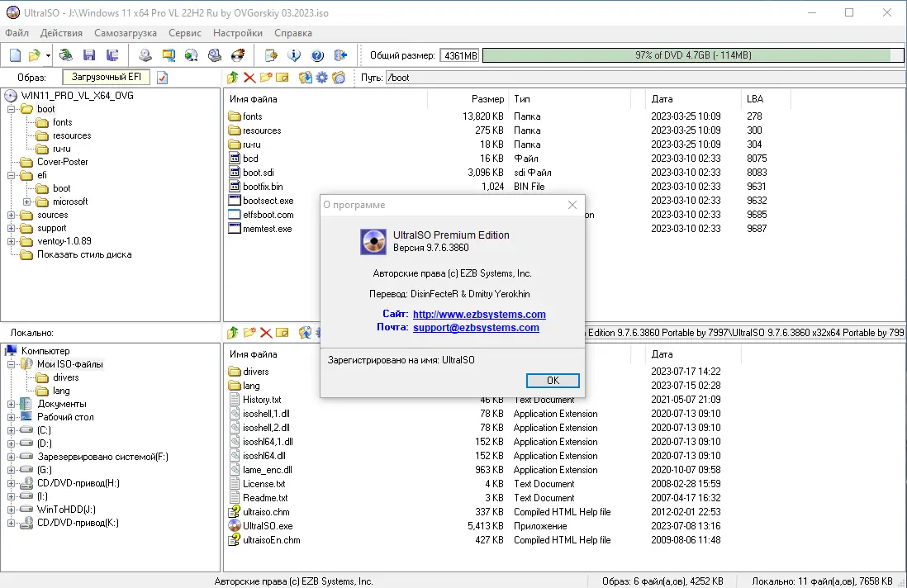The width and height of the screenshot is (907, 588).
Task: Collapse the Мои ISO-файлы node
Action: point(11,364)
